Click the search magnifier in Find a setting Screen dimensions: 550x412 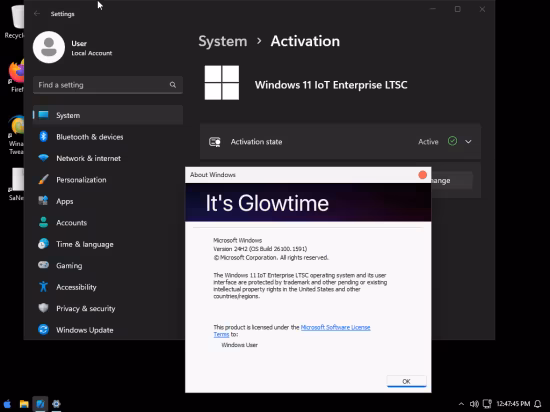pyautogui.click(x=173, y=85)
